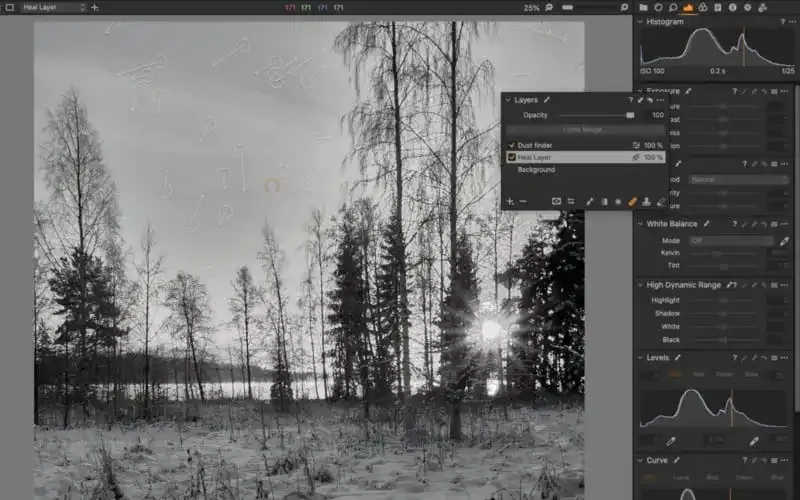
Task: Click the invert mask arrows icon in Layers
Action: 571,202
